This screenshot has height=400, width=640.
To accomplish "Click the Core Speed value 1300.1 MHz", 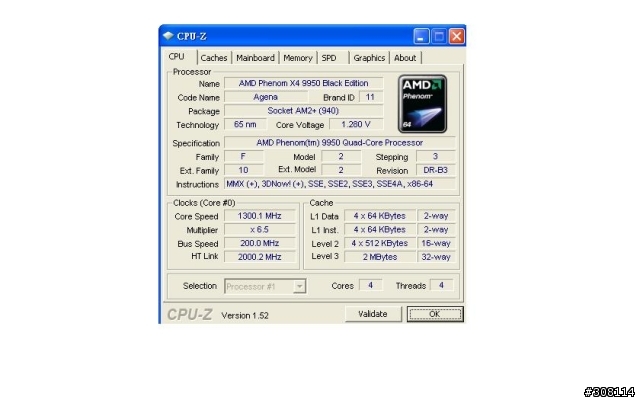I will 260,216.
